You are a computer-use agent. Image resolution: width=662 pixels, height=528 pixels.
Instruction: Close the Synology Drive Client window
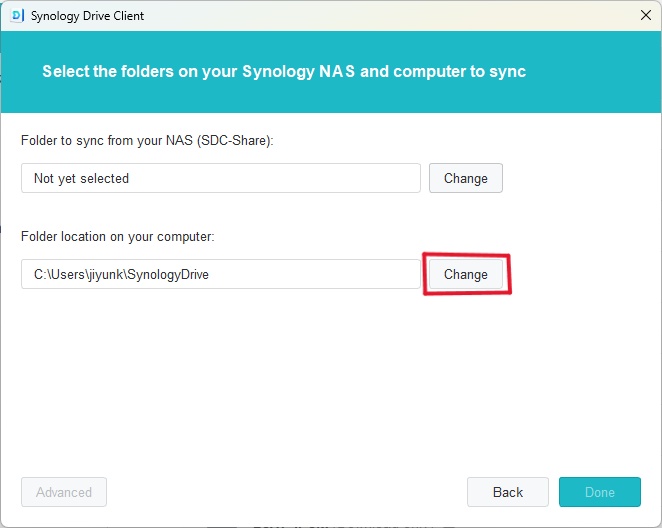pos(645,15)
